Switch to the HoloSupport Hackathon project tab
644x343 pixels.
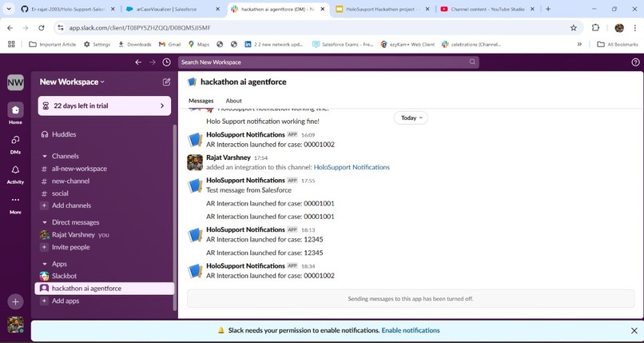(x=383, y=9)
